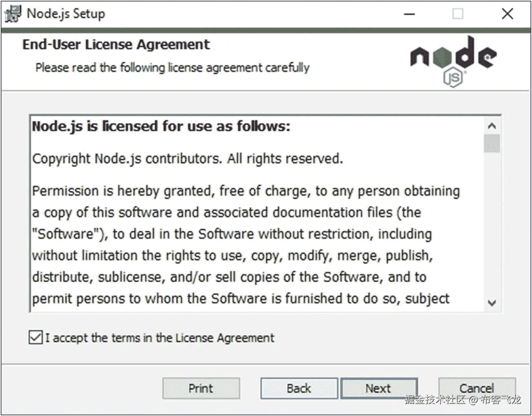Viewport: 532px width, 416px height.
Task: Minimize the Node.js Setup window
Action: (410, 14)
